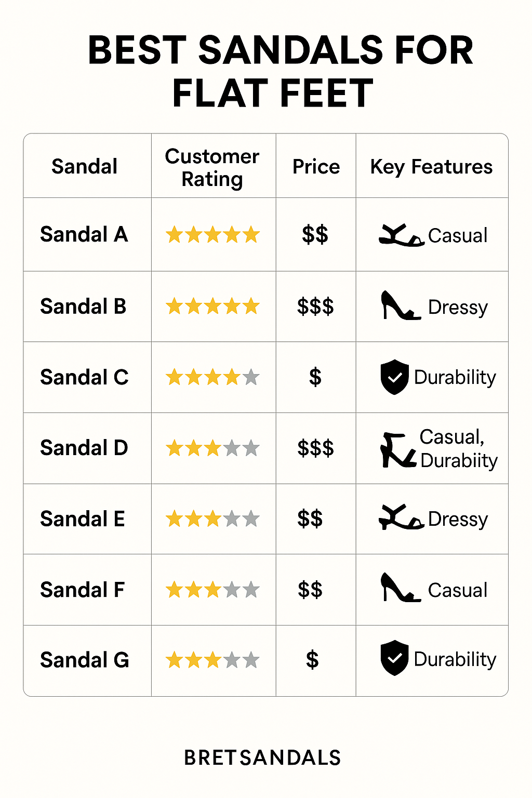Click the Best Sandals for Flat Feet title
532x798 pixels.
280,72
